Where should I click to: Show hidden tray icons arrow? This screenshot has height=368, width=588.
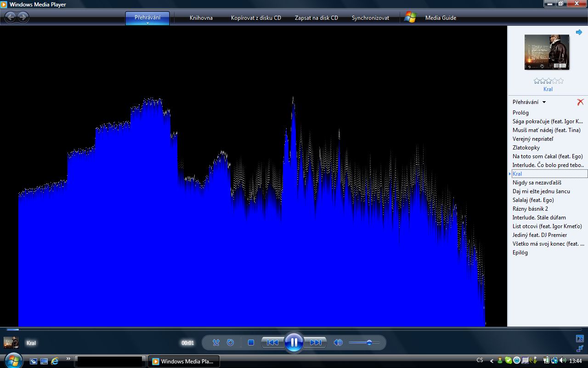492,361
